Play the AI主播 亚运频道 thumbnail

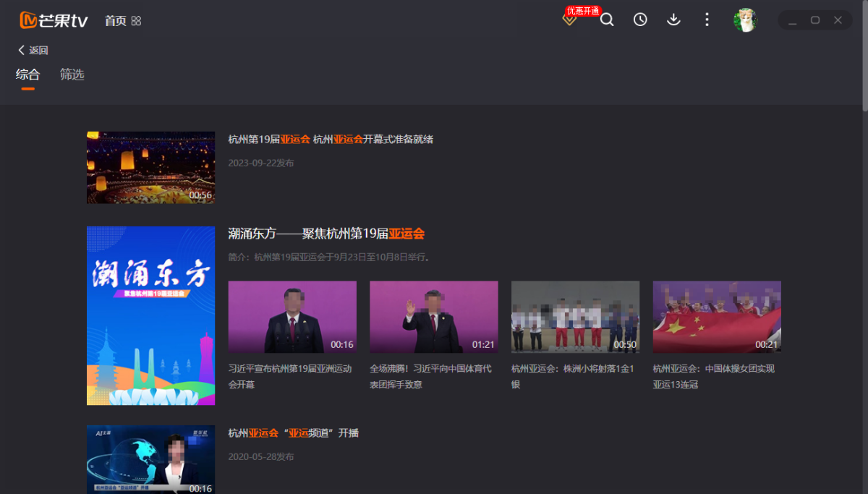click(150, 459)
